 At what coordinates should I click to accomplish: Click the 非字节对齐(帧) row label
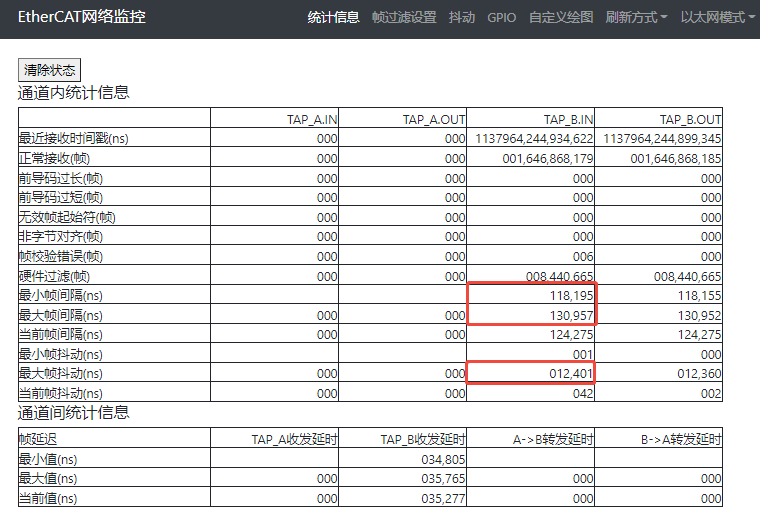[x=61, y=237]
